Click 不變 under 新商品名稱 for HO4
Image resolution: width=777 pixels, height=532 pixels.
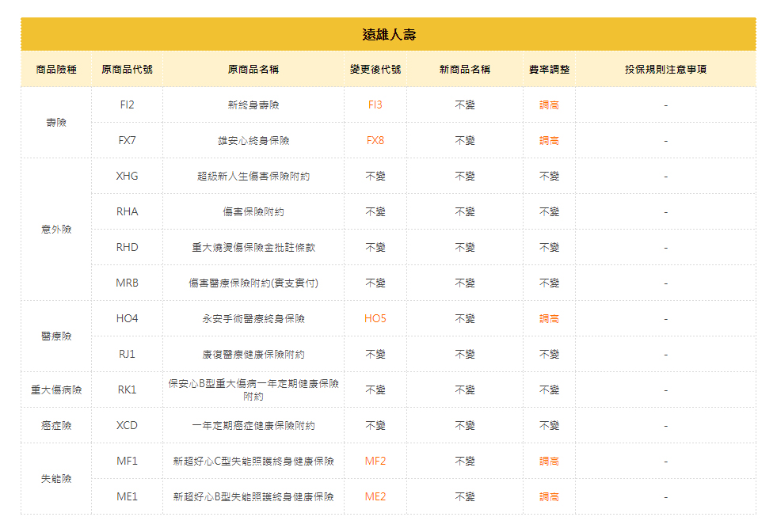click(465, 318)
